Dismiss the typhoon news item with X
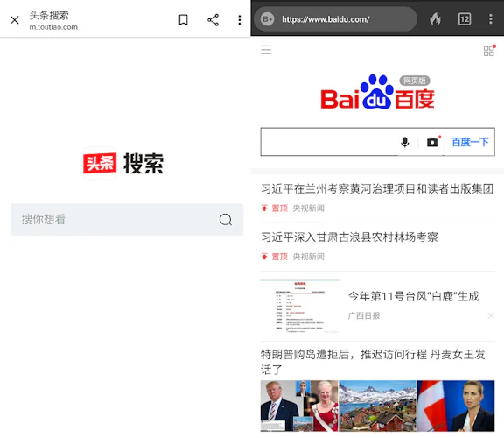The height and width of the screenshot is (438, 504). [491, 315]
